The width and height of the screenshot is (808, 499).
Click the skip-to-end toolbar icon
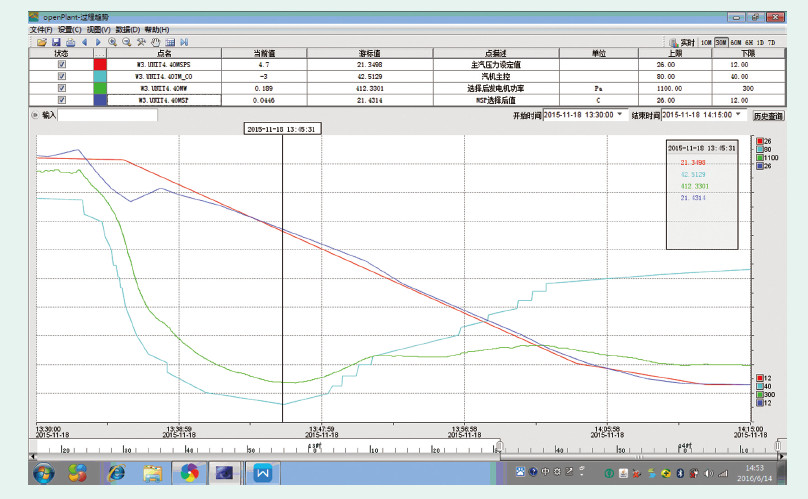pos(184,42)
